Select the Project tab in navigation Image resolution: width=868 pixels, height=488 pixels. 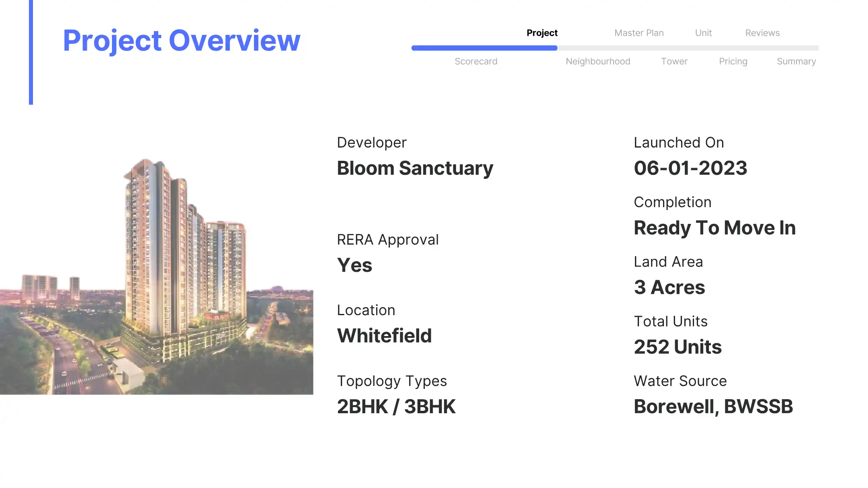pos(542,33)
